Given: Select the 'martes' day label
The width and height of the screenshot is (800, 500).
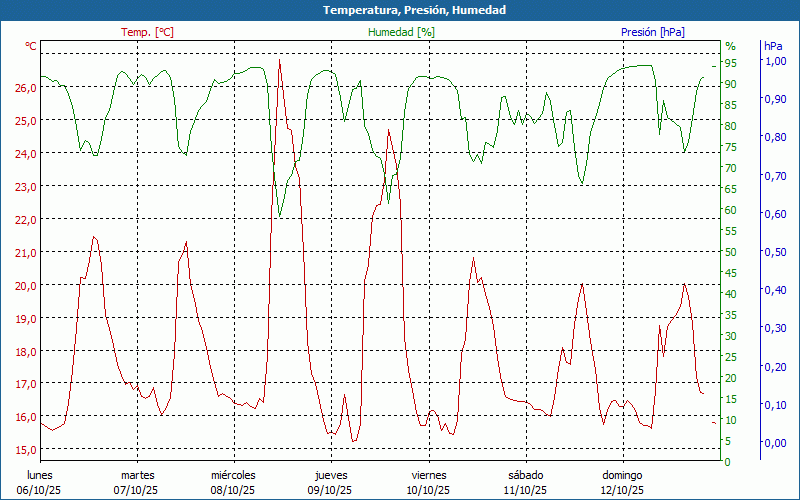Looking at the screenshot, I should click(137, 475).
